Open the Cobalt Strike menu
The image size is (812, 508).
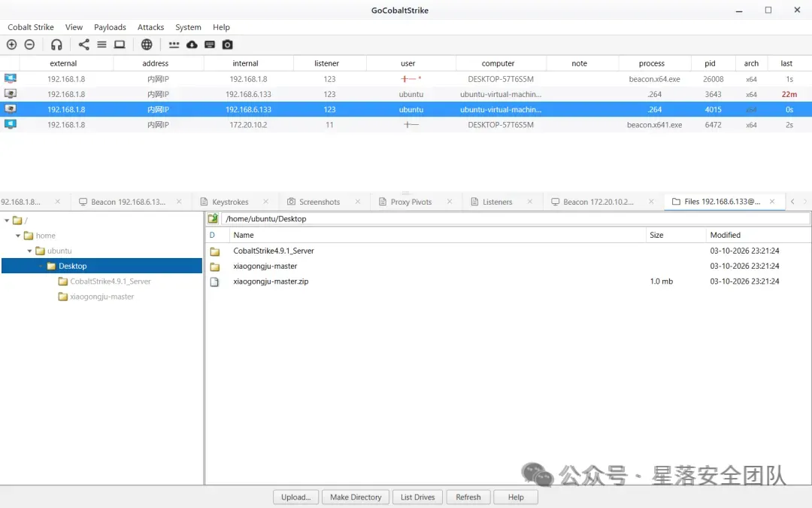tap(31, 27)
